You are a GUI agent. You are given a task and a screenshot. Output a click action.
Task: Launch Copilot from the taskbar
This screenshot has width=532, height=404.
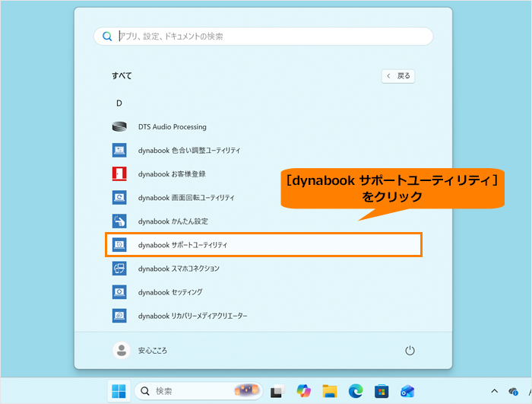[x=303, y=391]
